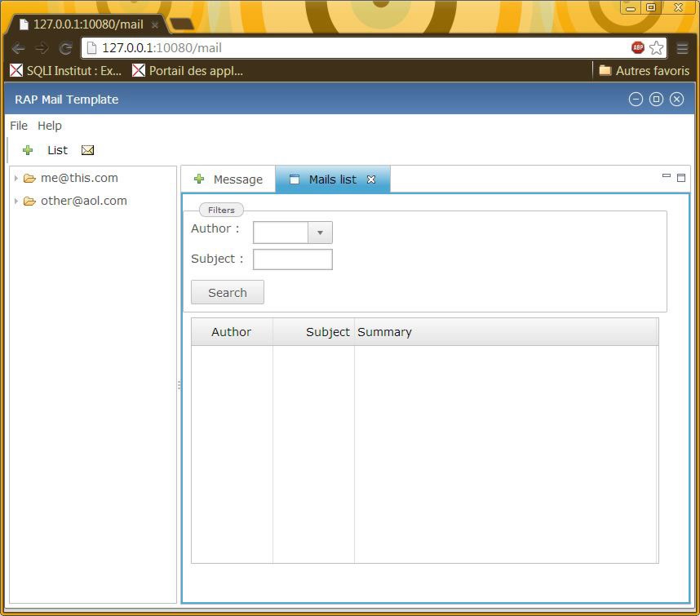Switch to the Message tab
700x616 pixels.
[228, 179]
